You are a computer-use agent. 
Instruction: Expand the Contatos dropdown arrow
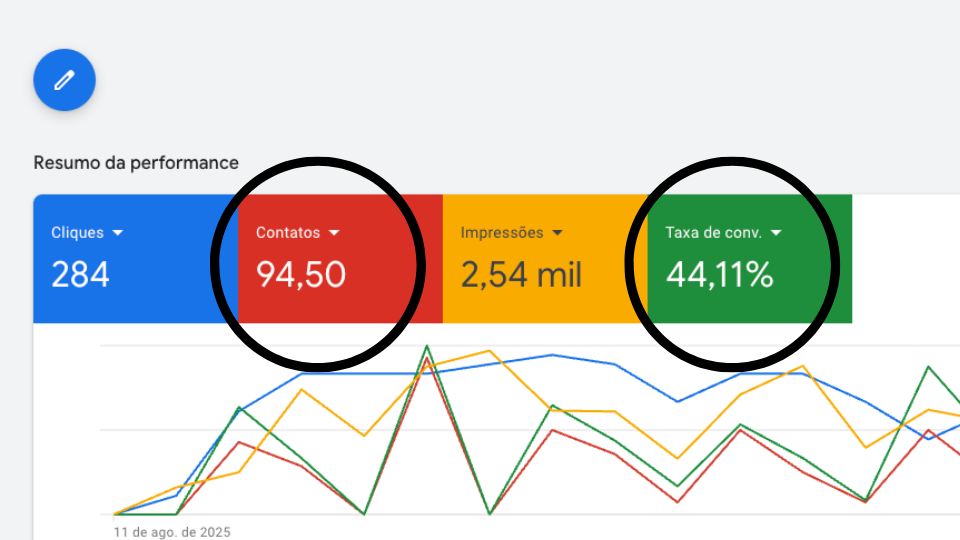point(334,233)
